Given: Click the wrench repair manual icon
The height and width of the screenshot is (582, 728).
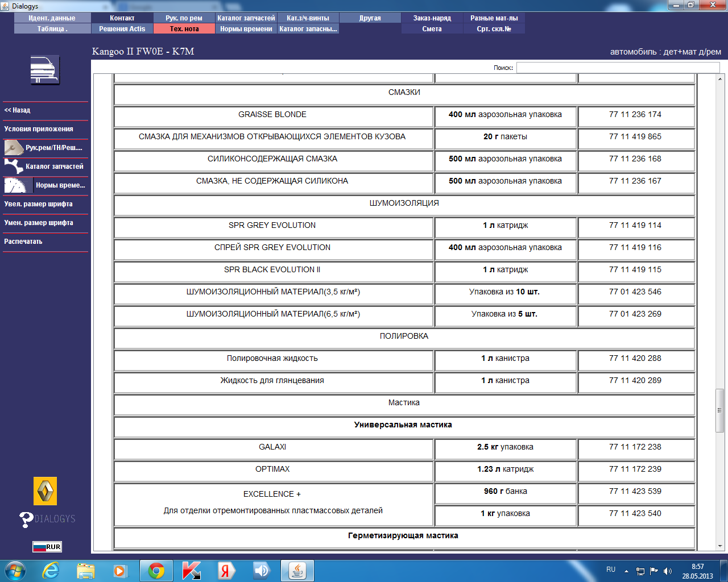Looking at the screenshot, I should 13,148.
